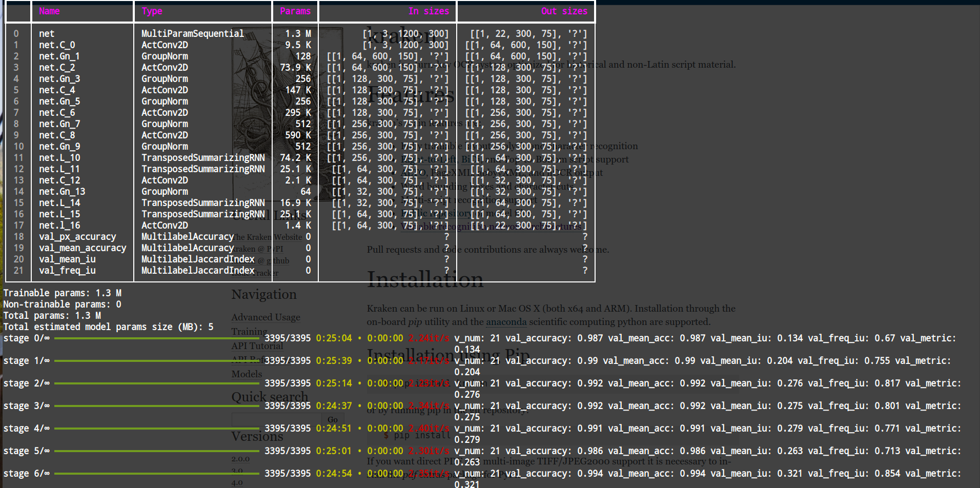The image size is (980, 488).
Task: Click the val_freq_iu row name
Action: [67, 271]
